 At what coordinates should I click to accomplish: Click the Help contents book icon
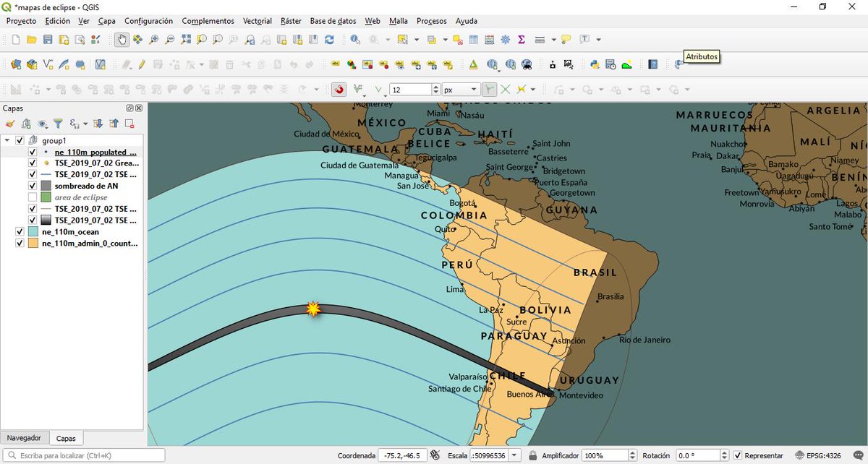pos(652,64)
